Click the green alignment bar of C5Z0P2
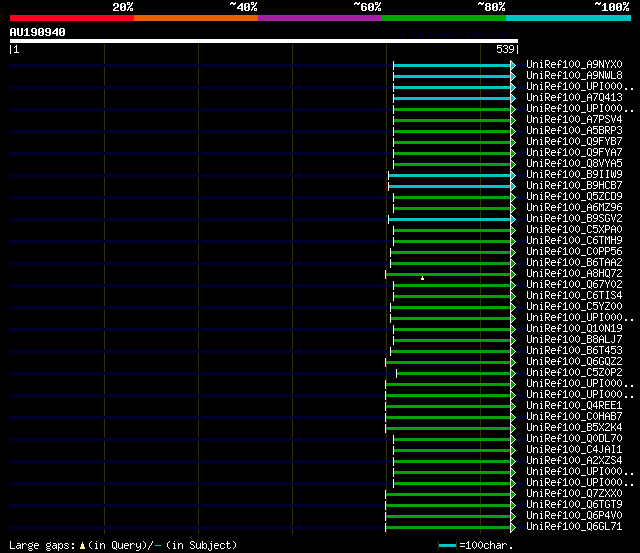This screenshot has width=640, height=553. [x=453, y=373]
